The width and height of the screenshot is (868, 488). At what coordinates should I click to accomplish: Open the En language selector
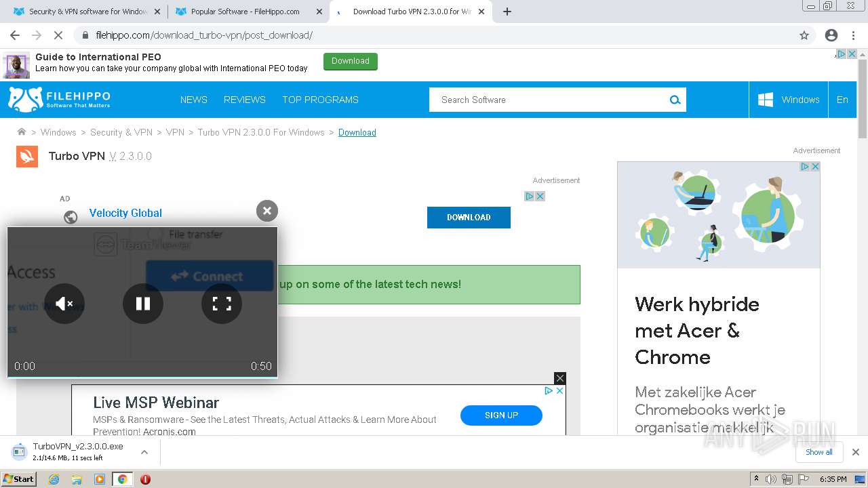point(842,100)
